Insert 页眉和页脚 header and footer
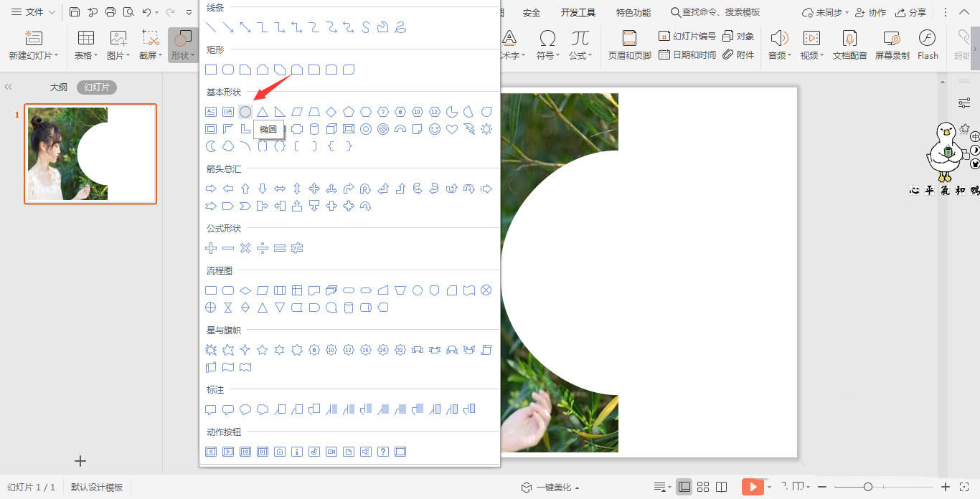The image size is (980, 499). click(629, 44)
